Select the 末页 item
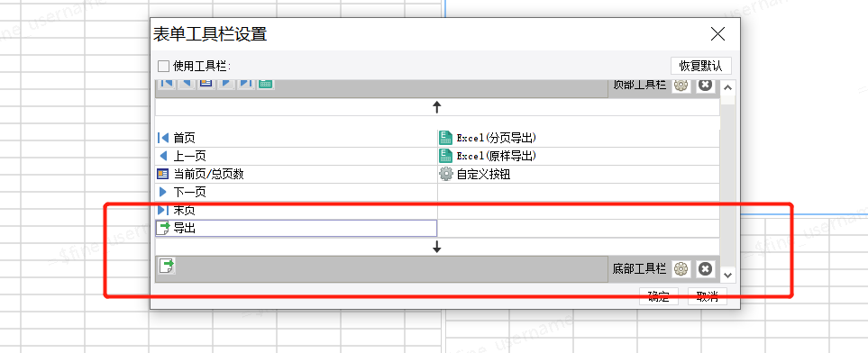Image resolution: width=868 pixels, height=353 pixels. tap(297, 210)
